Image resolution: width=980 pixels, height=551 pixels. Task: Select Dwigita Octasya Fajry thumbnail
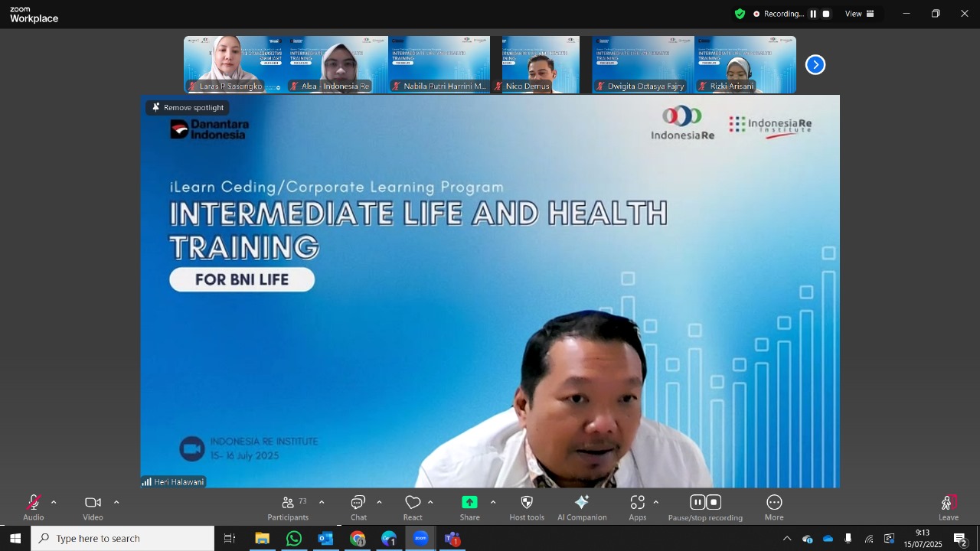coord(643,65)
